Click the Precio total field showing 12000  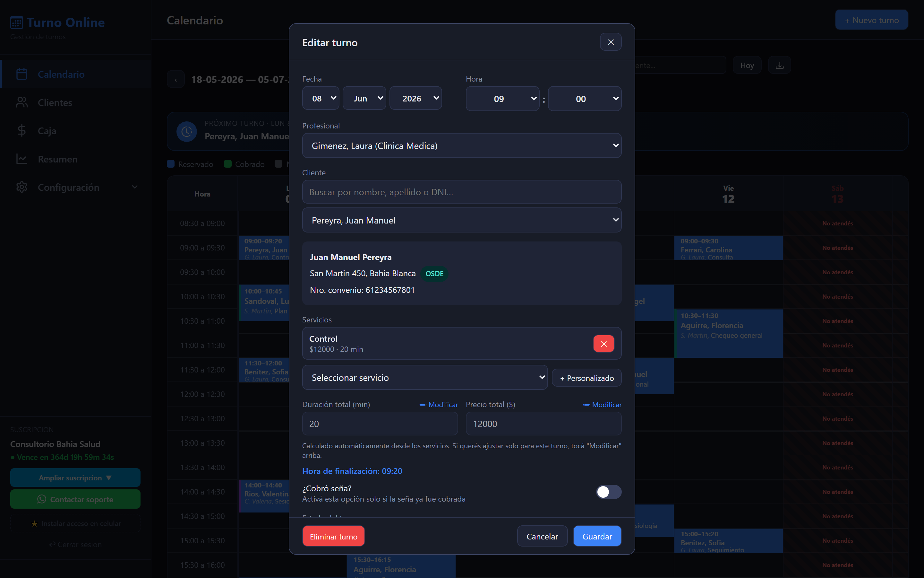click(x=543, y=424)
